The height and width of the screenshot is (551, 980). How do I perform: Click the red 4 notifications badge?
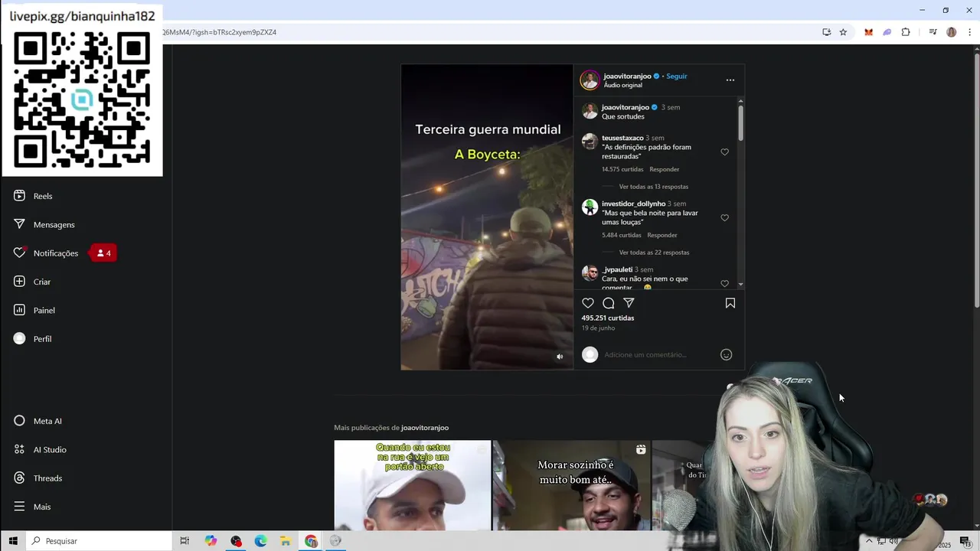click(103, 253)
